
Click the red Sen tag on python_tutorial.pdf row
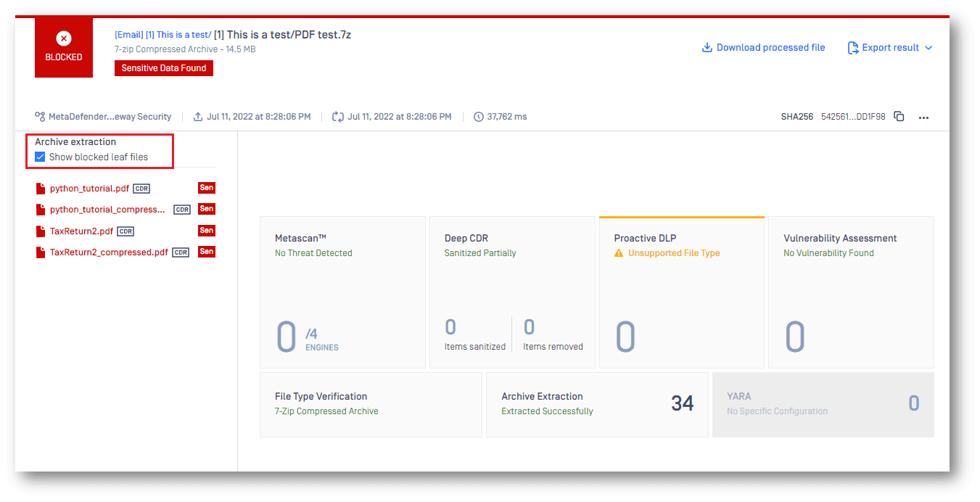click(207, 188)
